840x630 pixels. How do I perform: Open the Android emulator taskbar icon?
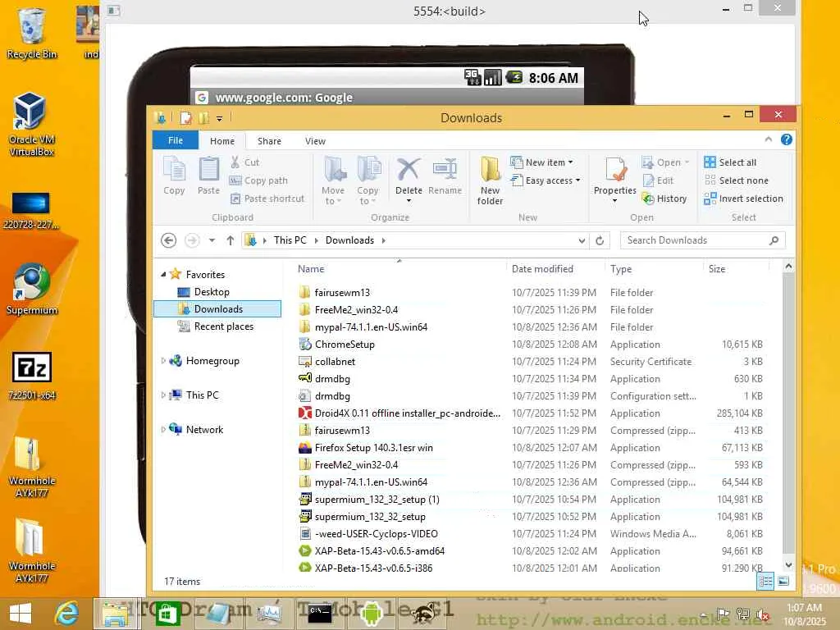point(372,614)
